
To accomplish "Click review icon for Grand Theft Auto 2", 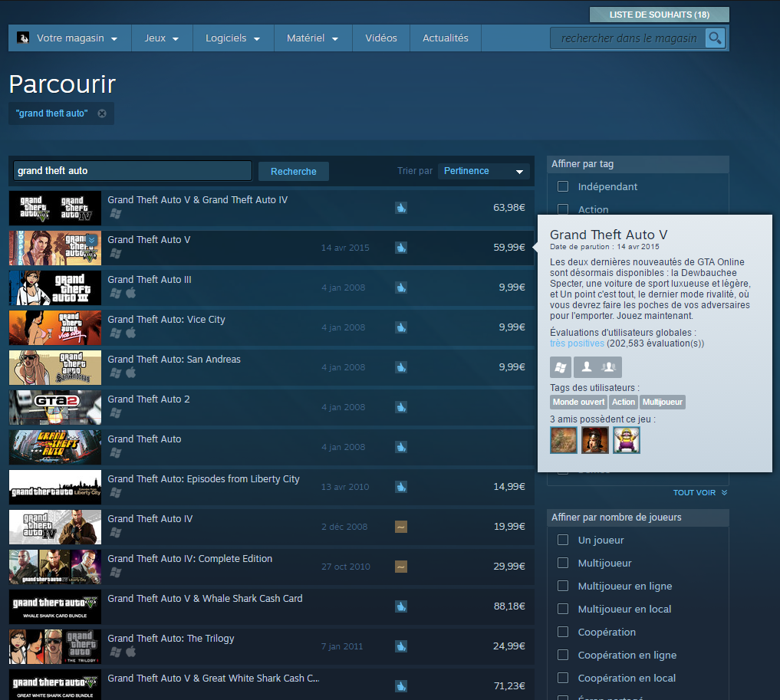I will click(401, 407).
